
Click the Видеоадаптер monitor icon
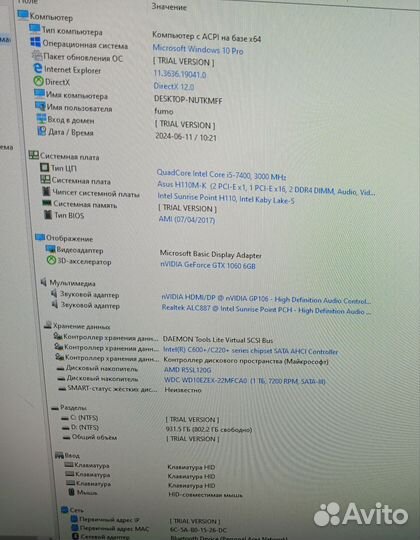click(x=50, y=249)
